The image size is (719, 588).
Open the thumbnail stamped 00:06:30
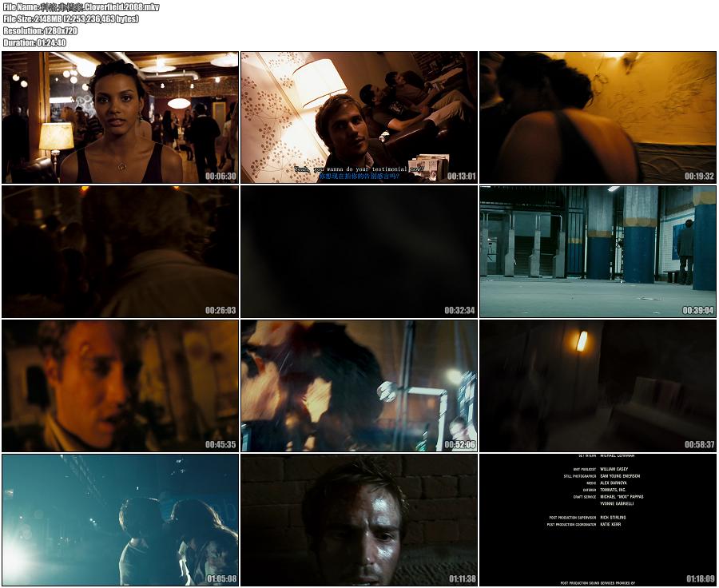click(x=120, y=117)
